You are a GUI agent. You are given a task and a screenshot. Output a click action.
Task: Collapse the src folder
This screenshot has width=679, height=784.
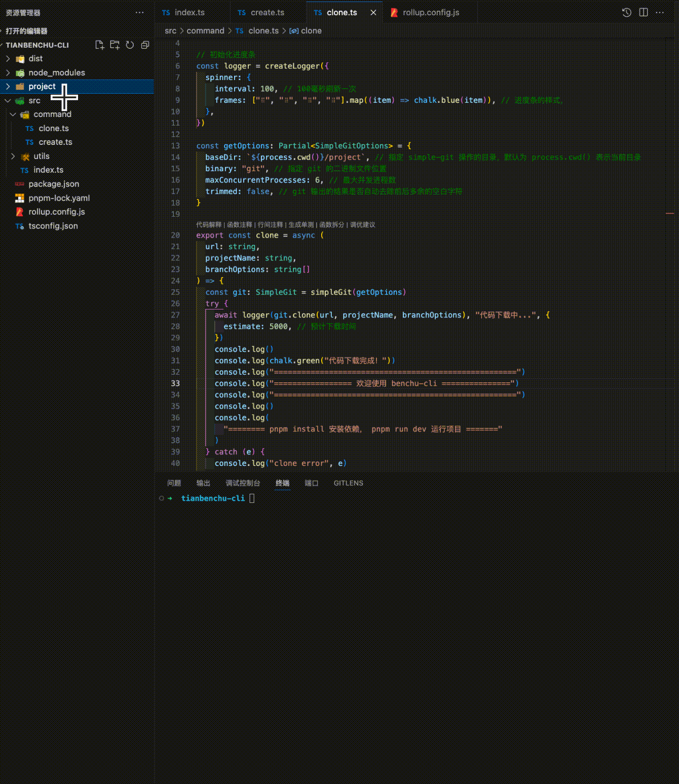pos(8,101)
